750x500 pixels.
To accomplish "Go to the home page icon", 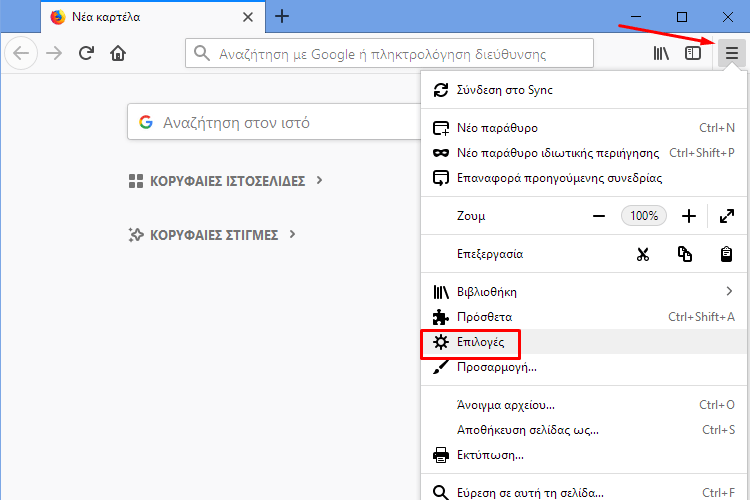I will (x=118, y=53).
